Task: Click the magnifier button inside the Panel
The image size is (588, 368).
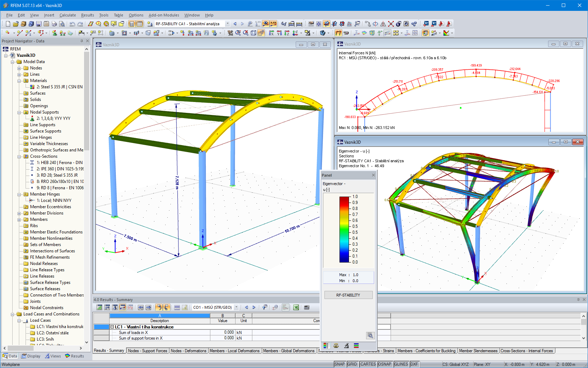Action: tap(370, 335)
